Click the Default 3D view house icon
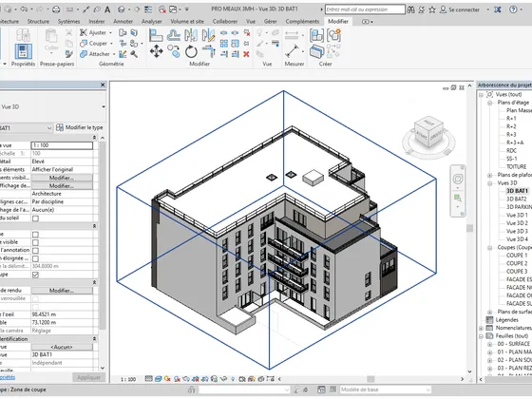The height and width of the screenshot is (399, 532). point(122,9)
